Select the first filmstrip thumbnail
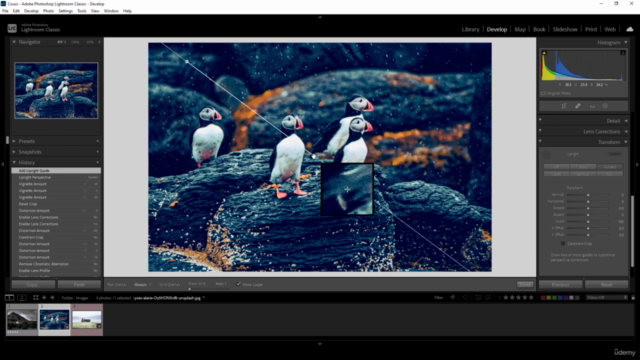This screenshot has height=360, width=640. (x=22, y=320)
